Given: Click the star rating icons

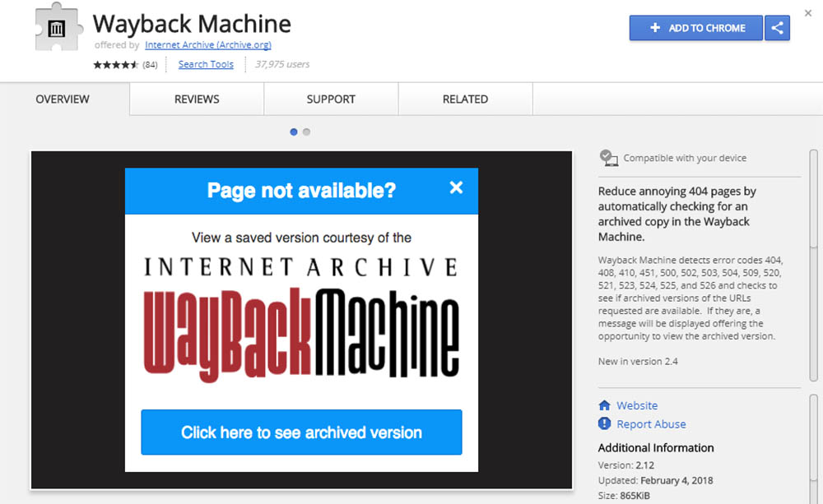Looking at the screenshot, I should (x=115, y=65).
